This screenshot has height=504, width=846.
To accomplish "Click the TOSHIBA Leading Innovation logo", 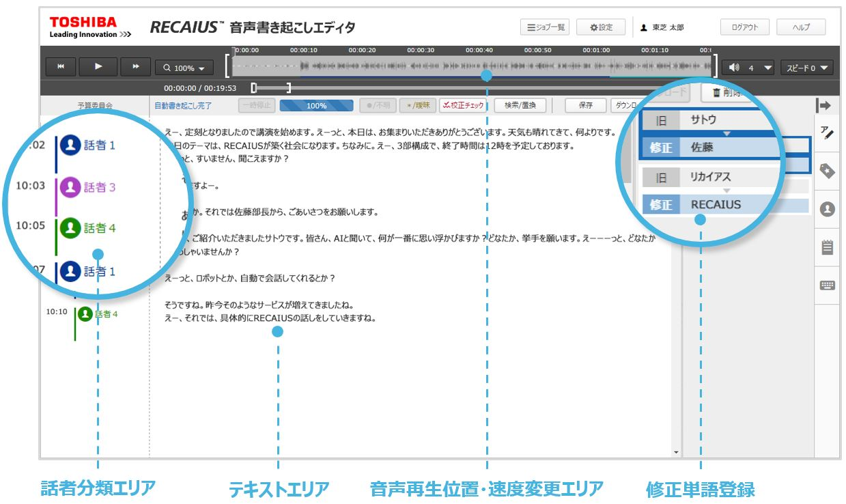I will [x=90, y=27].
